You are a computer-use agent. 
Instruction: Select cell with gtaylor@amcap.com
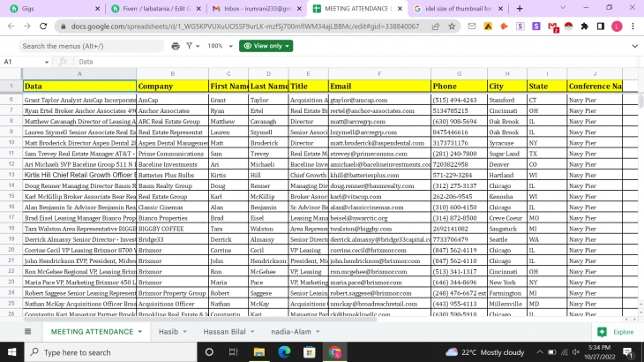pyautogui.click(x=379, y=100)
